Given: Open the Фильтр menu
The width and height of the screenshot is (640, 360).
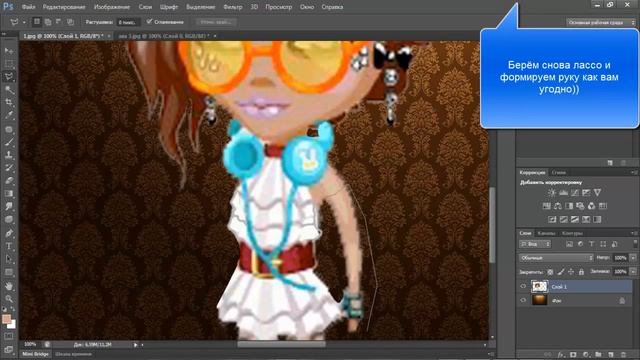Looking at the screenshot, I should click(x=233, y=7).
